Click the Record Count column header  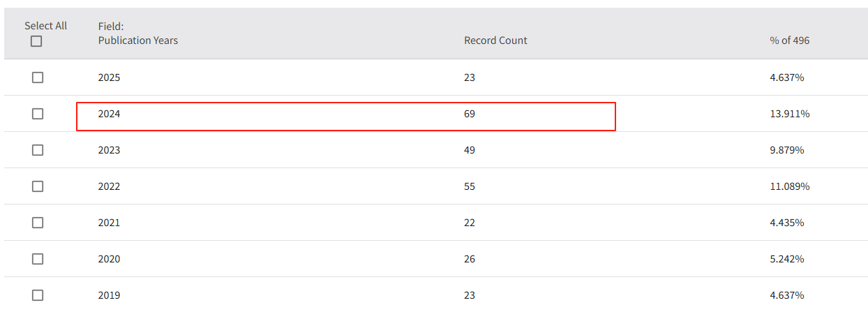495,40
